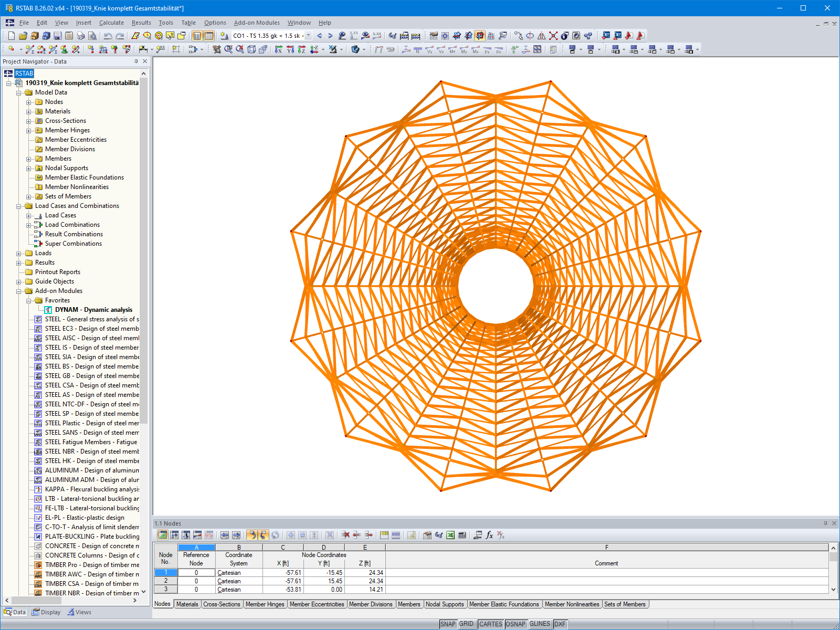Click the fx function icon on table toolbar

(489, 535)
